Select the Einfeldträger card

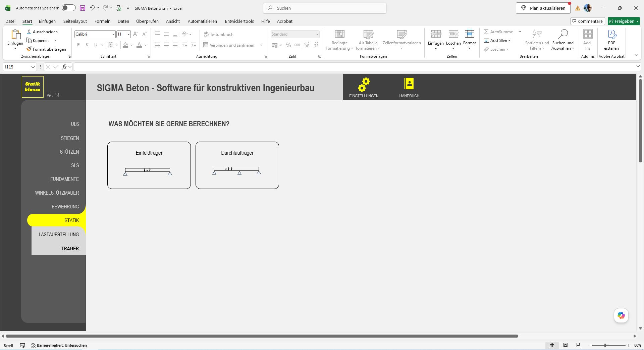(149, 165)
